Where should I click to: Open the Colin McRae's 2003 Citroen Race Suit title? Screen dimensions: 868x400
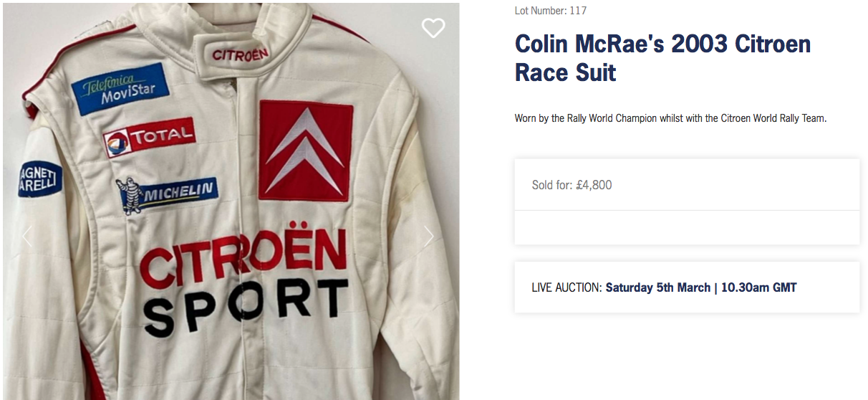(662, 57)
